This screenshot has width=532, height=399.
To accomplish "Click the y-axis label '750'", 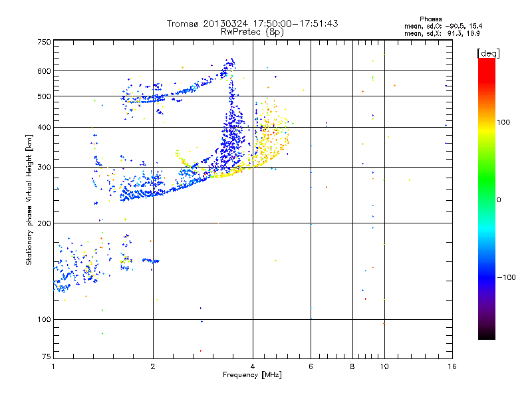I will point(44,42).
